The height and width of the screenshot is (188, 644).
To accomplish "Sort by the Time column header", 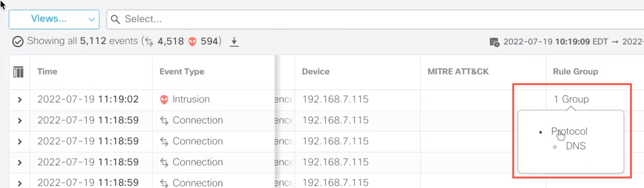I will coord(47,72).
